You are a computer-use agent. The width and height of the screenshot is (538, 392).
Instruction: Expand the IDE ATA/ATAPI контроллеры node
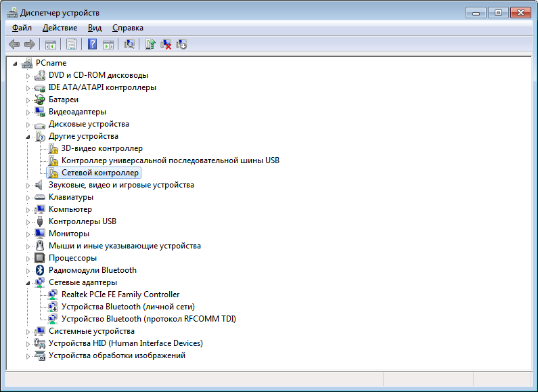28,88
